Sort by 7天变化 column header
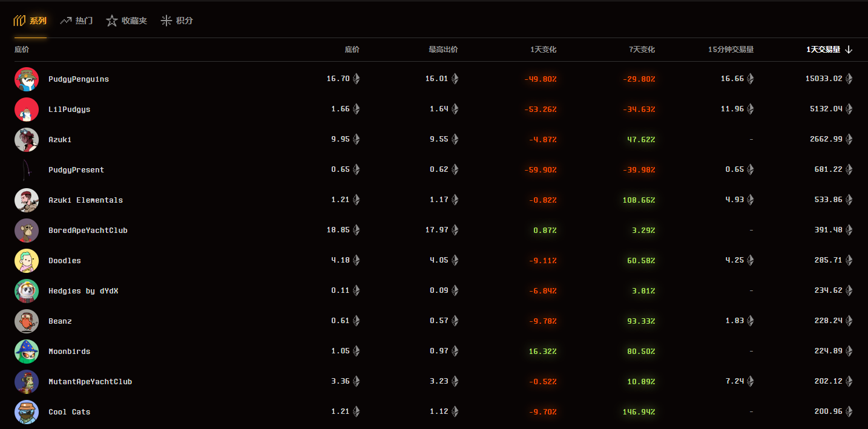Viewport: 868px width, 429px height. click(642, 50)
